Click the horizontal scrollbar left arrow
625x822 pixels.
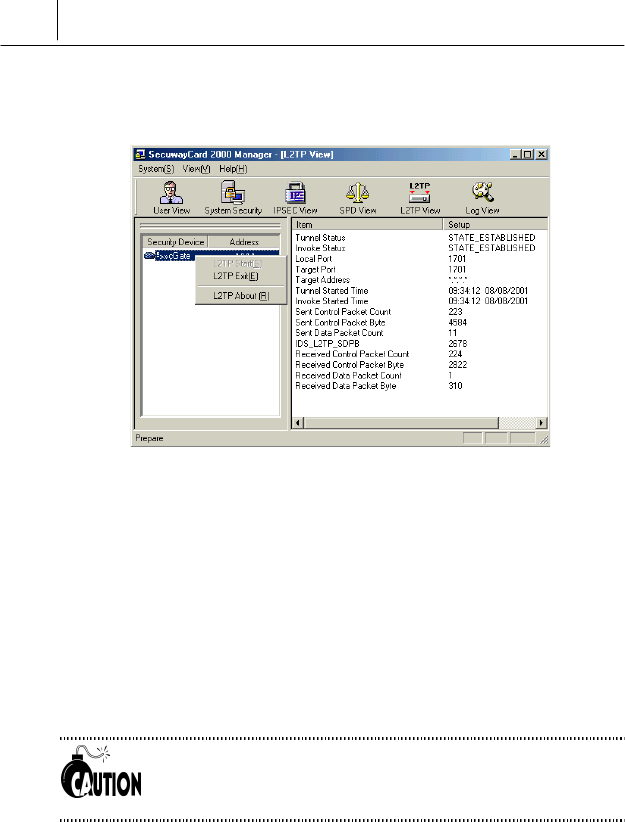click(298, 423)
